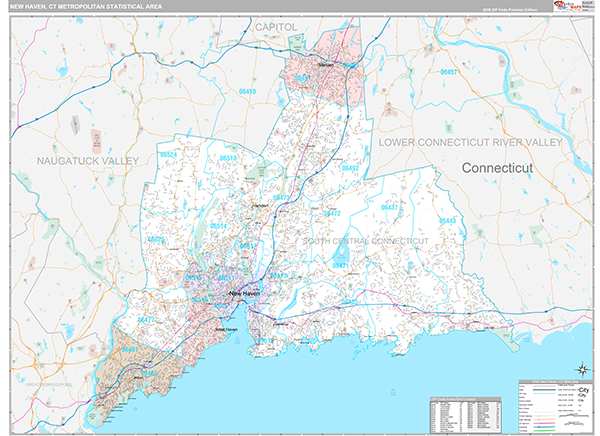This screenshot has width=600, height=436.
Task: Click the orange line sample in legend
Action: coord(544,420)
